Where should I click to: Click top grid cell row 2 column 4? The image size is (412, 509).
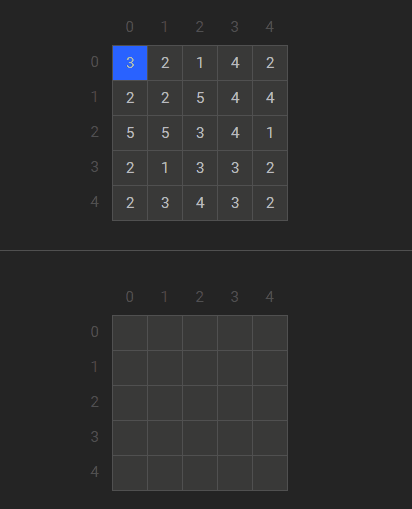point(270,133)
